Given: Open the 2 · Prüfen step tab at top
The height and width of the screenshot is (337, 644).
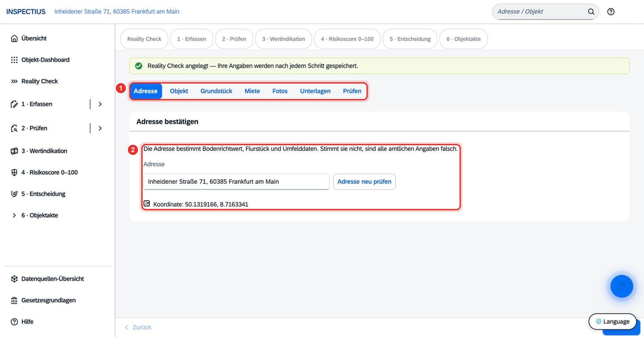Looking at the screenshot, I should pos(234,39).
